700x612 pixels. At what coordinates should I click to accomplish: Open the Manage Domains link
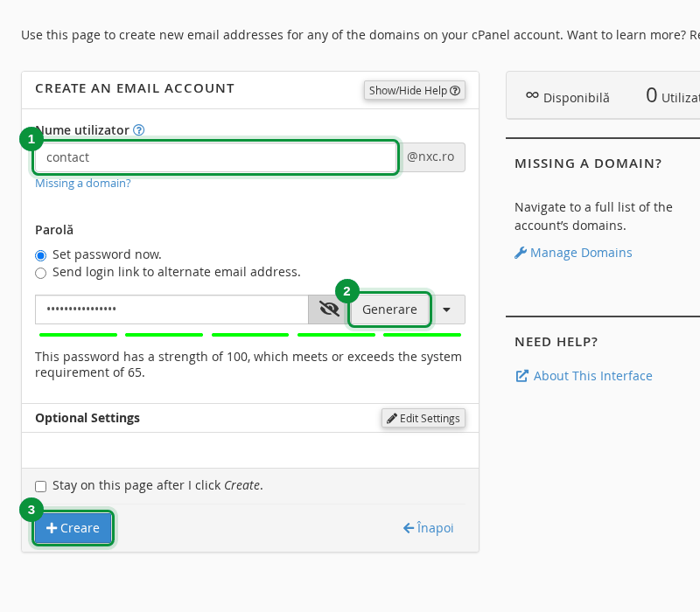[x=573, y=253]
